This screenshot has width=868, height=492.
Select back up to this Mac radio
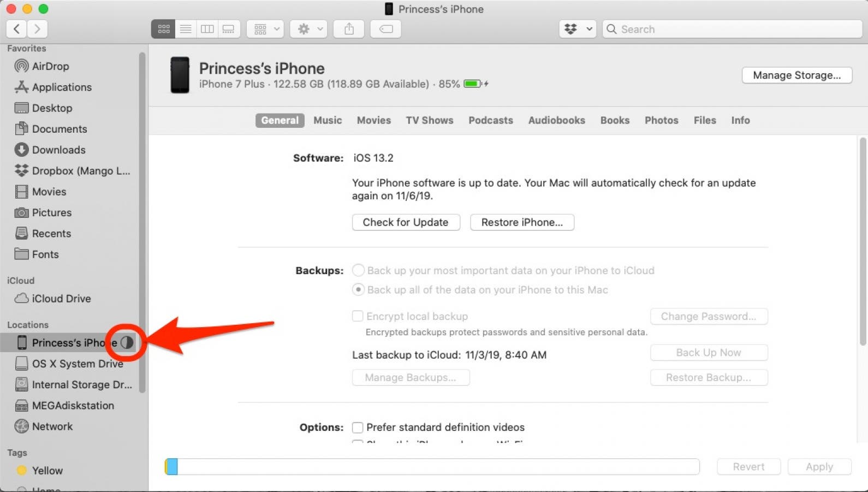(x=358, y=289)
